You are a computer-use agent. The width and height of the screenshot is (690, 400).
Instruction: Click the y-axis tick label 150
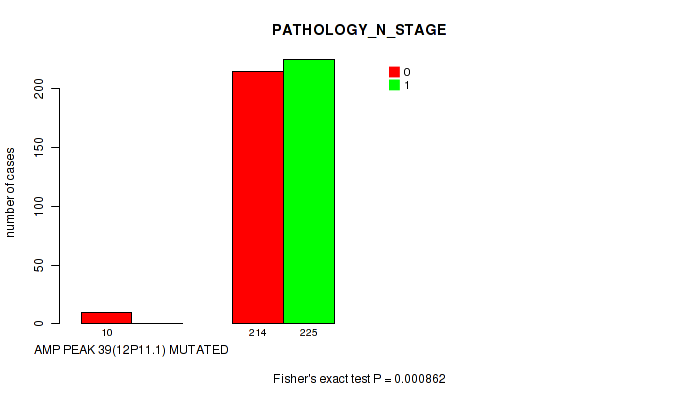pos(38,148)
